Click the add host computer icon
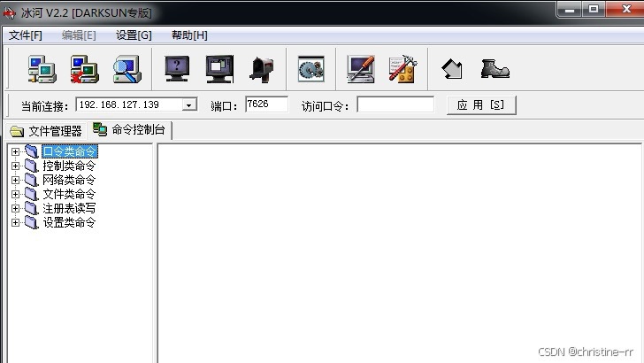Image resolution: width=644 pixels, height=363 pixels. (42, 69)
